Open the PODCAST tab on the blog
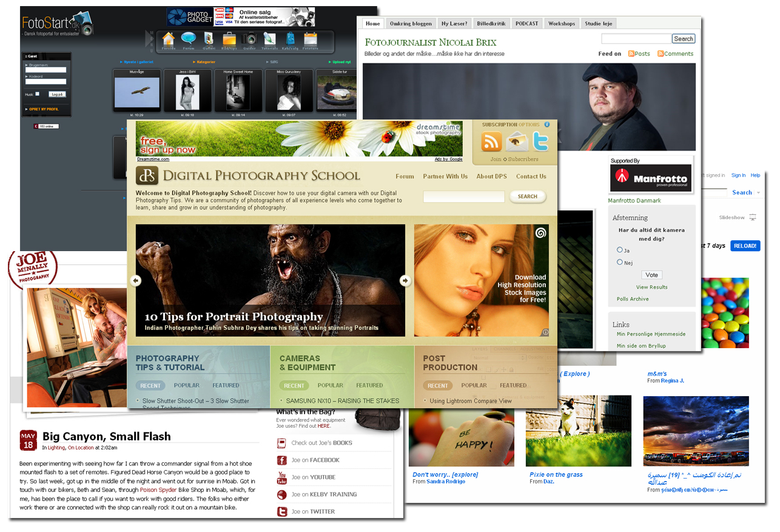 pyautogui.click(x=526, y=24)
